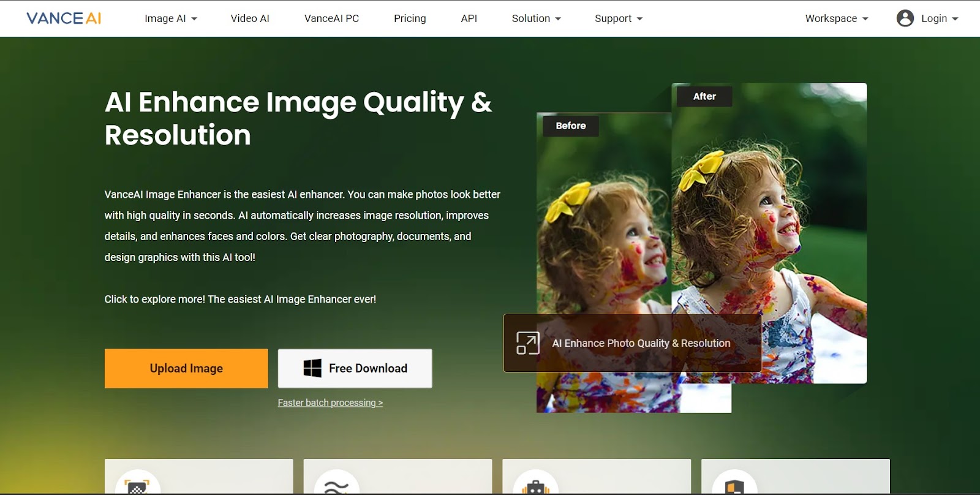Screen dimensions: 980x495
Task: Click the VanceAI logo
Action: click(x=64, y=18)
